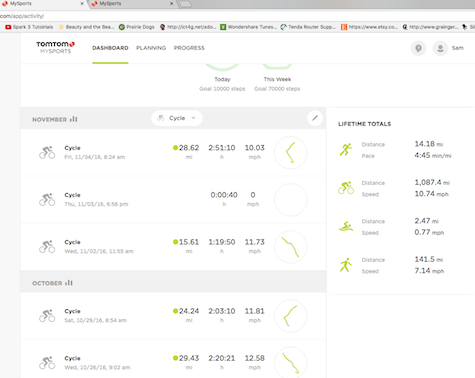Screen dimensions: 475x378
Task: Open the etsy.co... bookmark
Action: (x=369, y=27)
